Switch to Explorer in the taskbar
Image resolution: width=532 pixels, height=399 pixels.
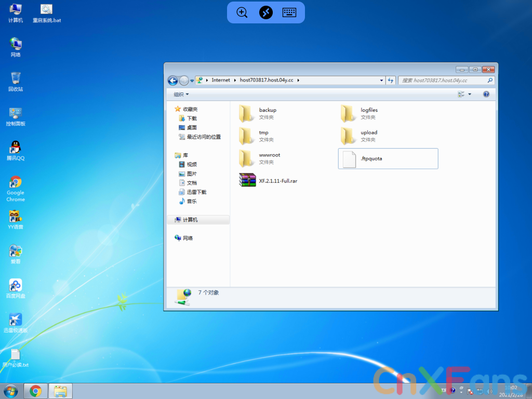tap(60, 391)
